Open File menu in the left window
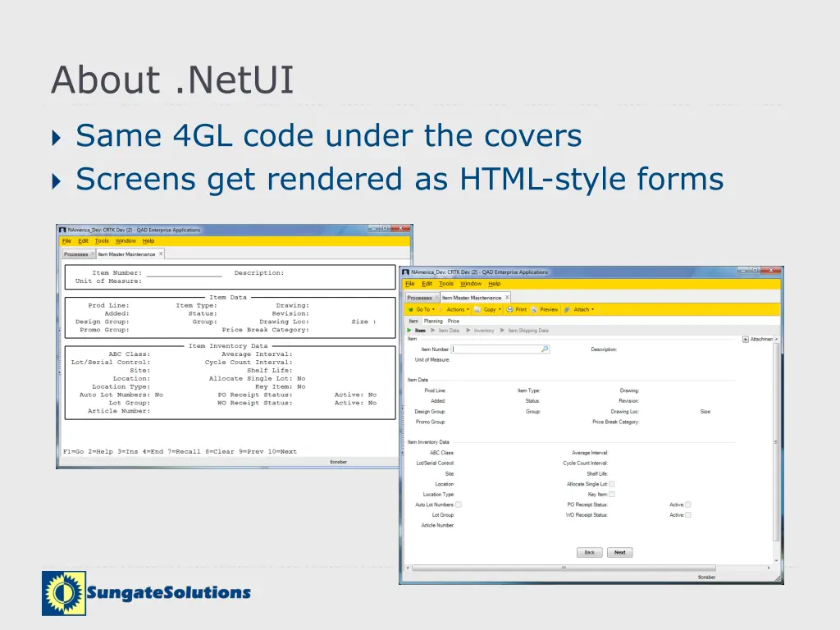The width and height of the screenshot is (840, 630). (66, 241)
